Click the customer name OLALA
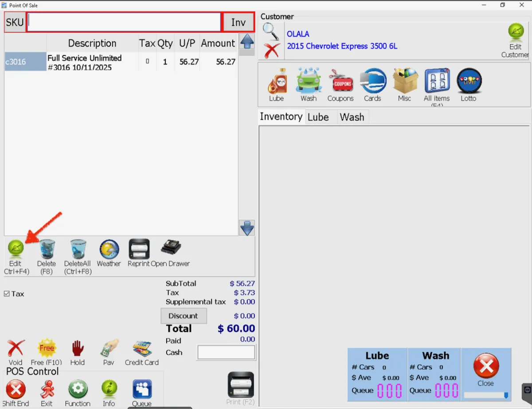The width and height of the screenshot is (532, 409). pyautogui.click(x=298, y=34)
